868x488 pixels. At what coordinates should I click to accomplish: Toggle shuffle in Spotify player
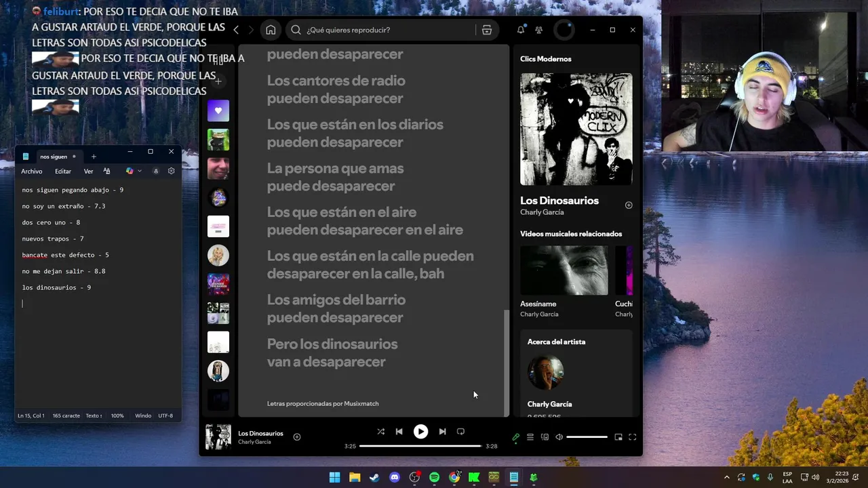[380, 431]
